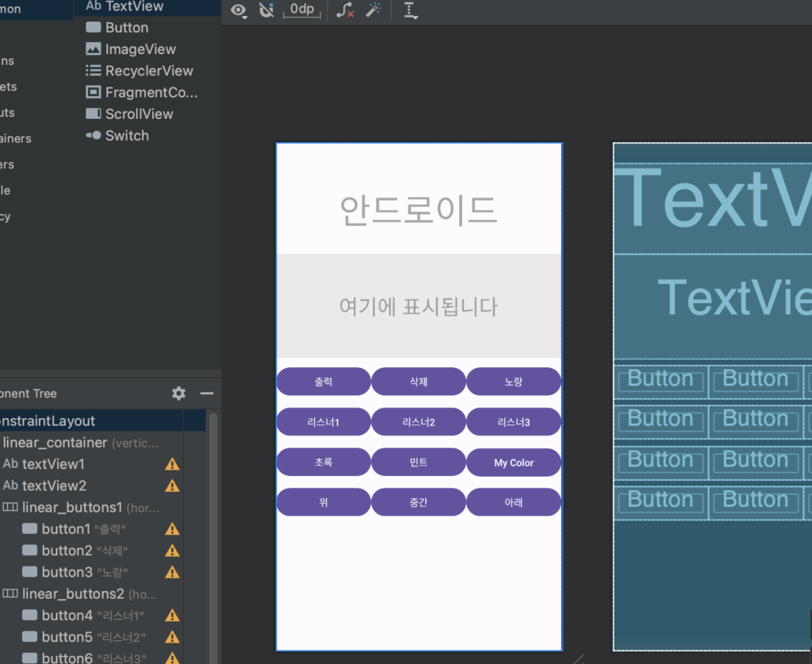Viewport: 812px width, 664px height.
Task: Select the 여기에 표시됩니다 text view
Action: (x=419, y=306)
